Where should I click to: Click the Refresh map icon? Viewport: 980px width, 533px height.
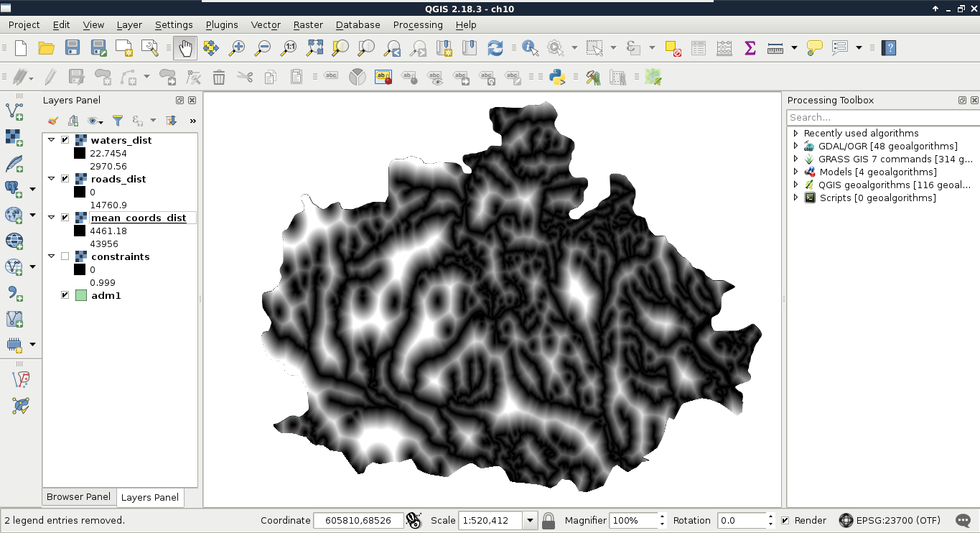pyautogui.click(x=495, y=48)
